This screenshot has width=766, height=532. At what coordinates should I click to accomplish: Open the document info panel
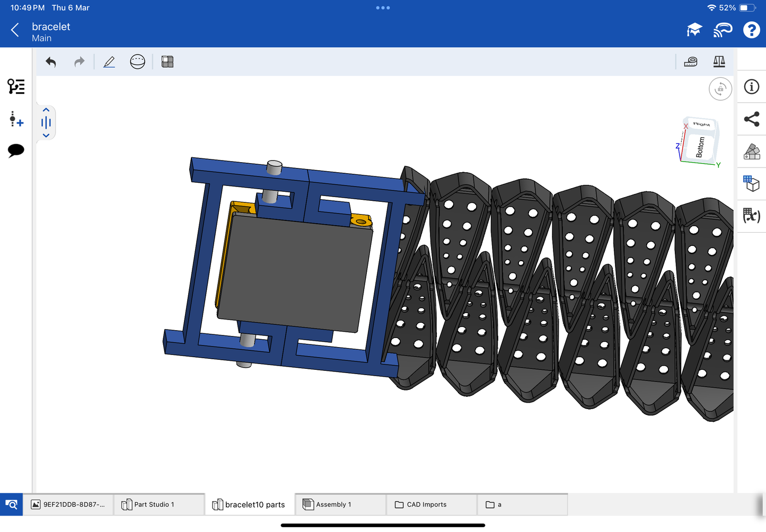click(751, 87)
